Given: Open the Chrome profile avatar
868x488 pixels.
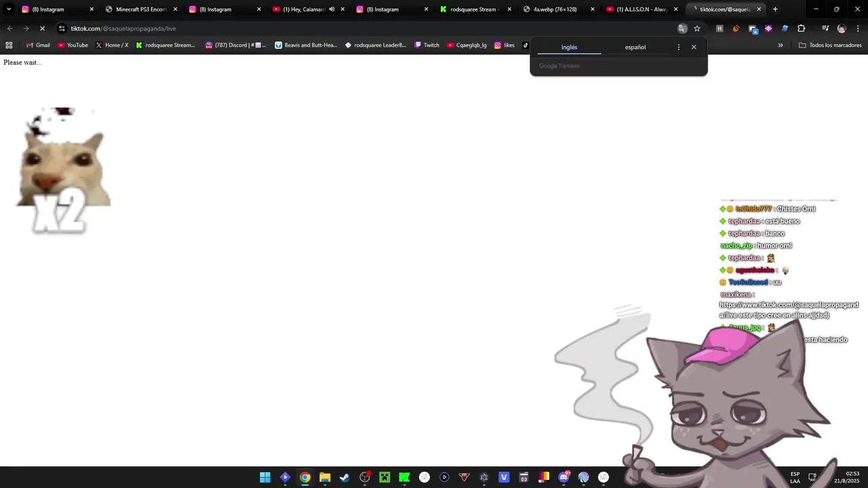Looking at the screenshot, I should click(842, 28).
